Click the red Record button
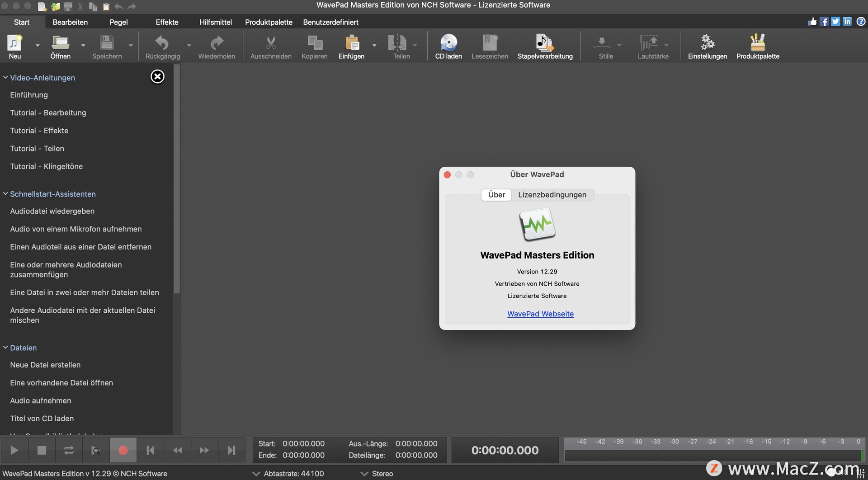 pyautogui.click(x=123, y=450)
